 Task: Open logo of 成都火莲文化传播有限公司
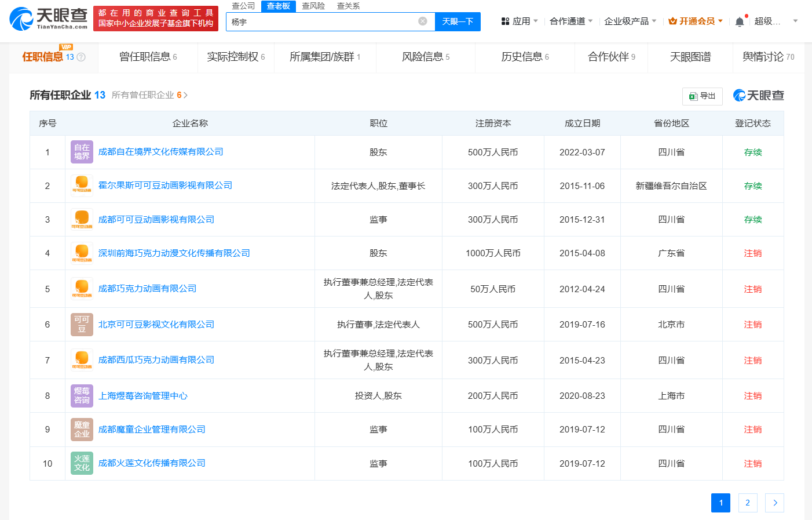[x=82, y=463]
